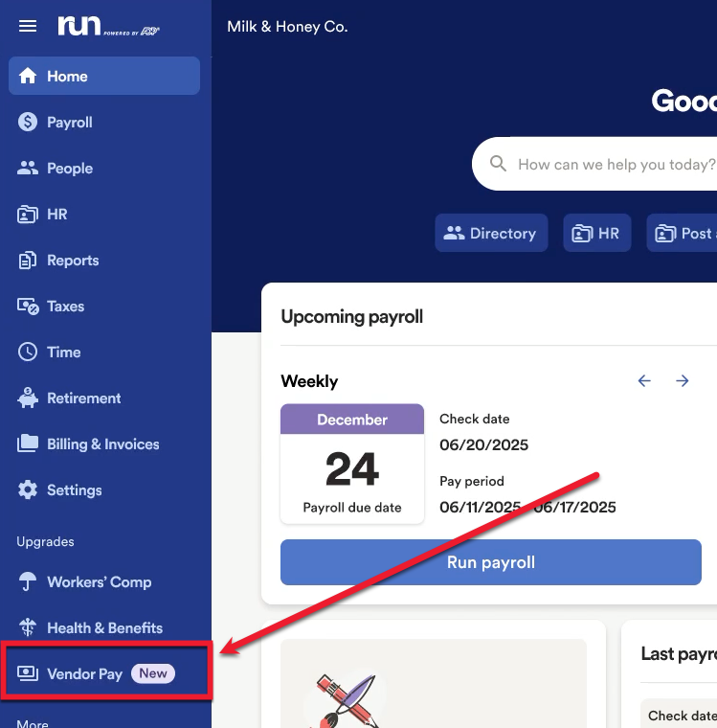This screenshot has height=728, width=717.
Task: Show next upcoming payroll with right arrow
Action: pyautogui.click(x=683, y=381)
